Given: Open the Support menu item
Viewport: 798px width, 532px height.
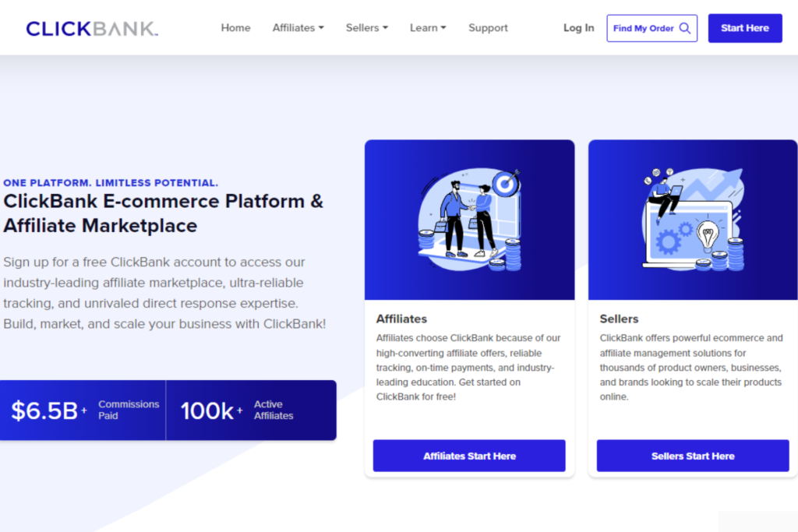Looking at the screenshot, I should tap(488, 28).
